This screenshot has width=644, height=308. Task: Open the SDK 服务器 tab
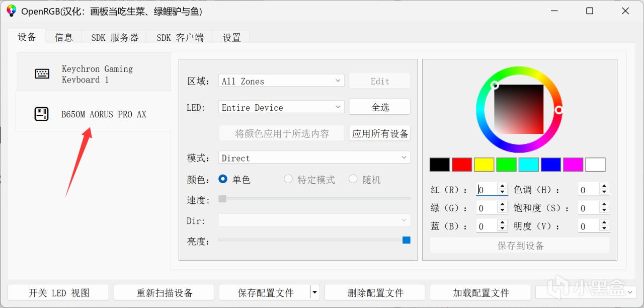pyautogui.click(x=114, y=37)
